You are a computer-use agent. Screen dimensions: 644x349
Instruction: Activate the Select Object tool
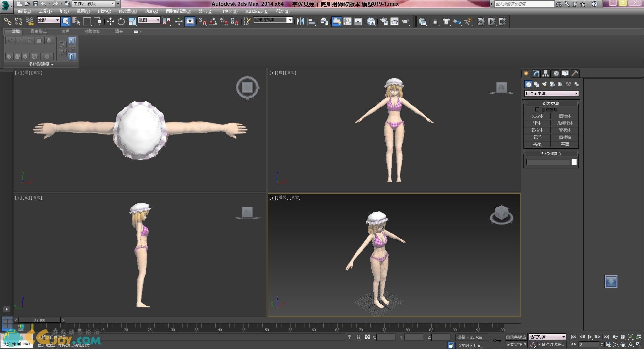point(66,21)
